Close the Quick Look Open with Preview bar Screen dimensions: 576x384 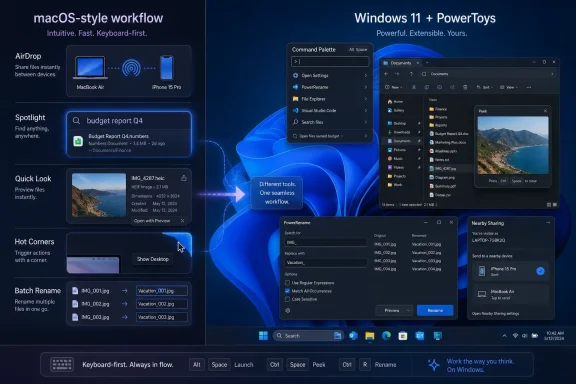tap(183, 221)
